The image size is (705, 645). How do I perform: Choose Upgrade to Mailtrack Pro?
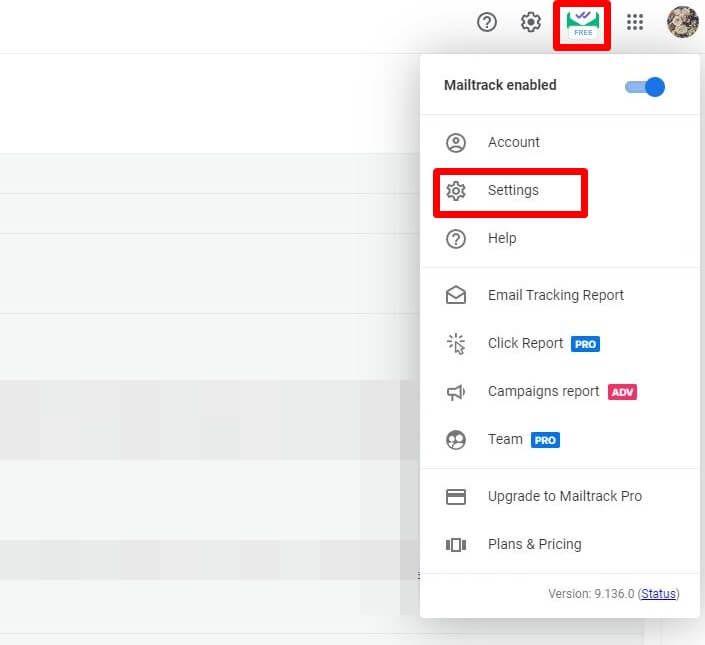point(560,496)
